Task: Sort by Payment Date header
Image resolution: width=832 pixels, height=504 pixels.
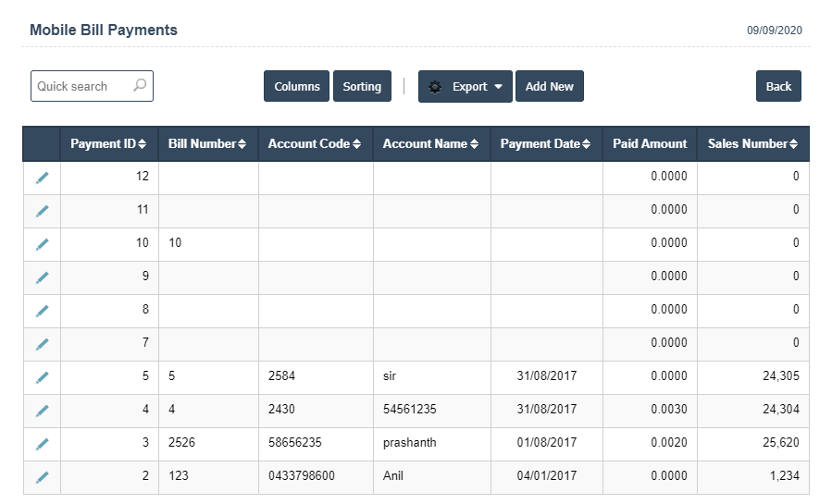Action: [545, 144]
